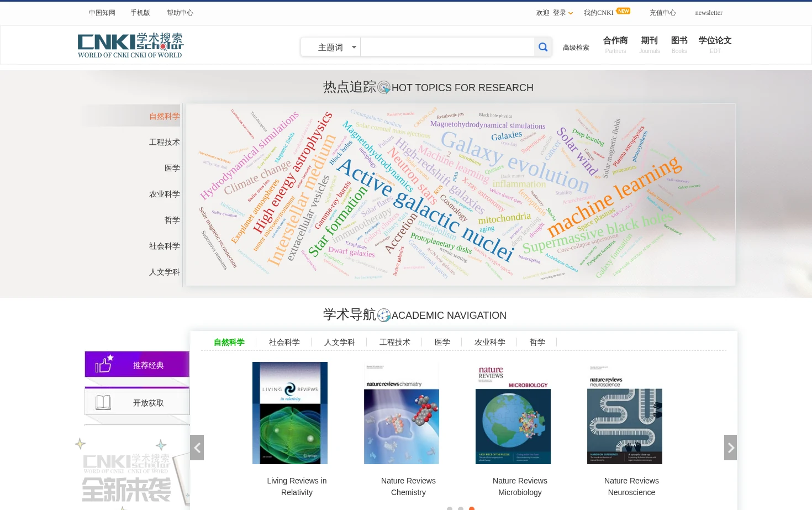Open Nature Reviews Neuroscience cover
Image resolution: width=812 pixels, height=510 pixels.
tap(625, 413)
